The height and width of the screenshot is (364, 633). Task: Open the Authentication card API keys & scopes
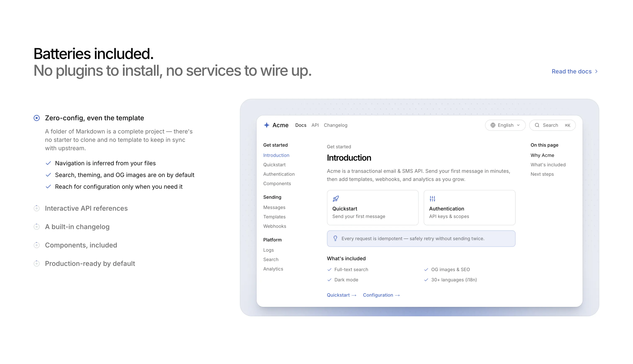tap(470, 208)
